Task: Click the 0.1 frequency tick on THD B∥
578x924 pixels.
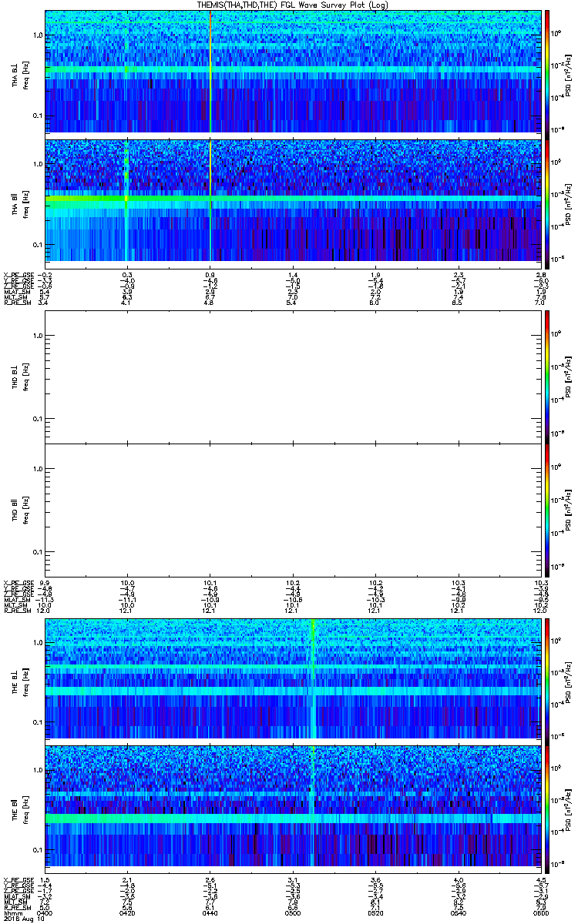Action: (39, 552)
